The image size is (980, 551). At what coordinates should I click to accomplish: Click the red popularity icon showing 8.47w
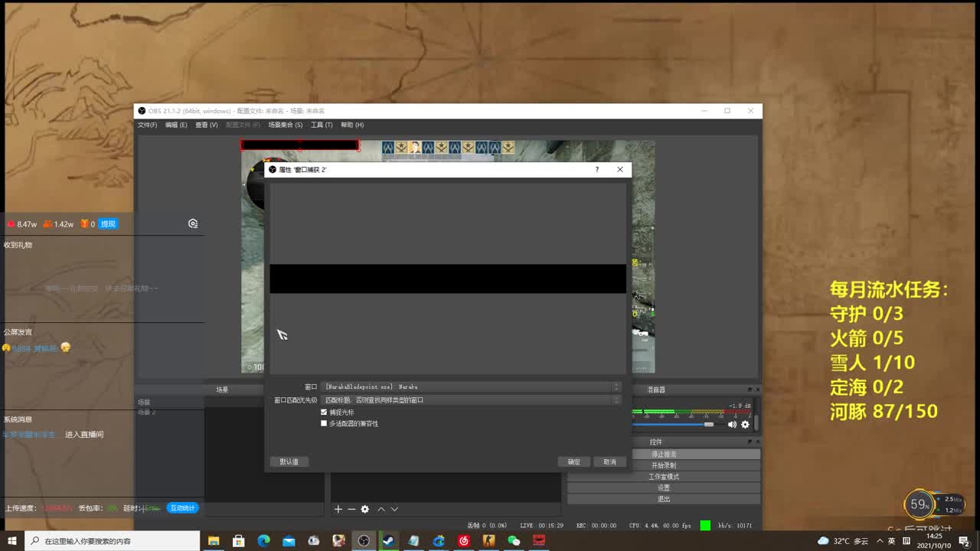point(11,224)
